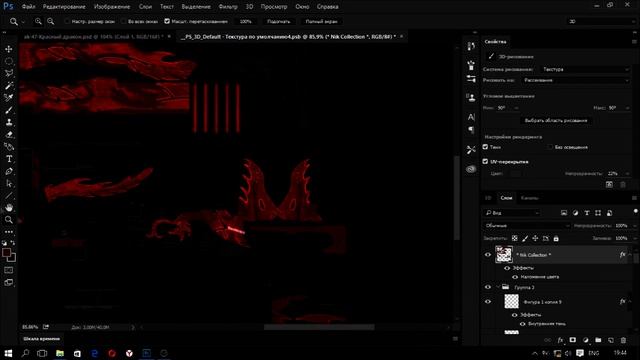
Task: Select the Paint Bucket tool
Action: [9, 147]
